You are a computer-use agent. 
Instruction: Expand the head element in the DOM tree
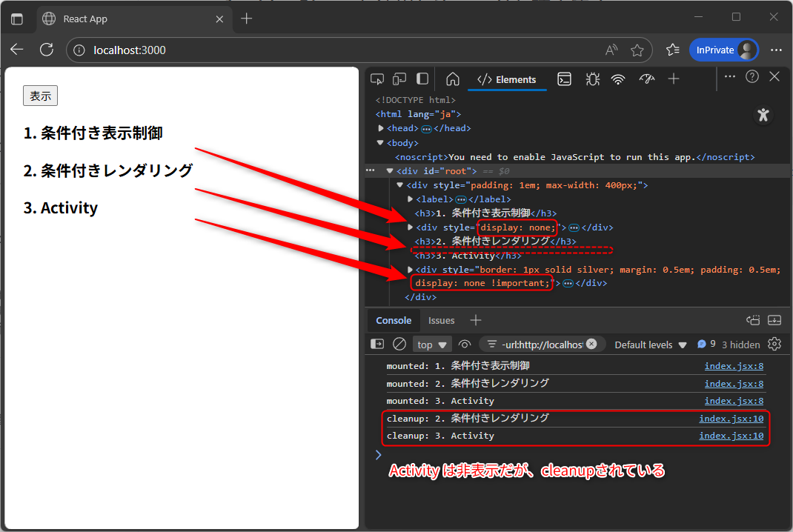381,127
